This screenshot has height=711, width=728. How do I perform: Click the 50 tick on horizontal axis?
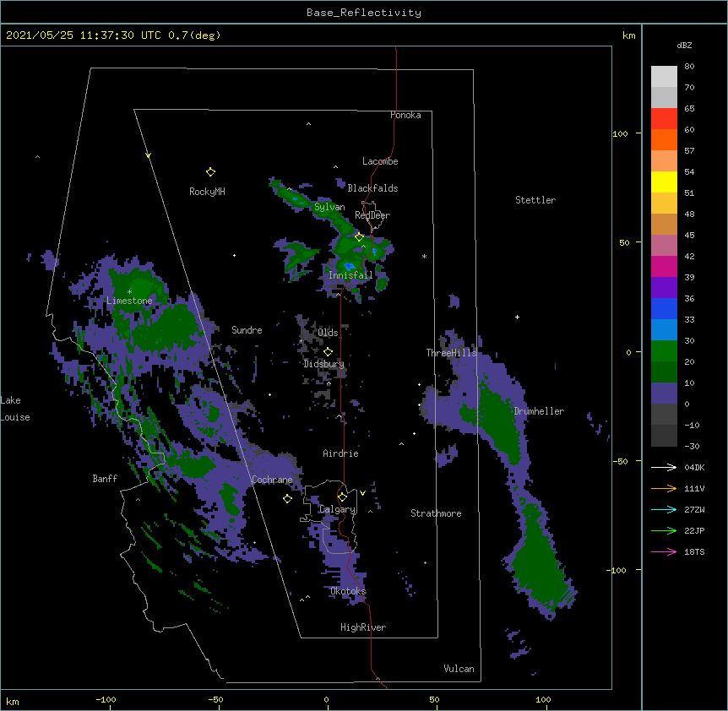point(434,699)
